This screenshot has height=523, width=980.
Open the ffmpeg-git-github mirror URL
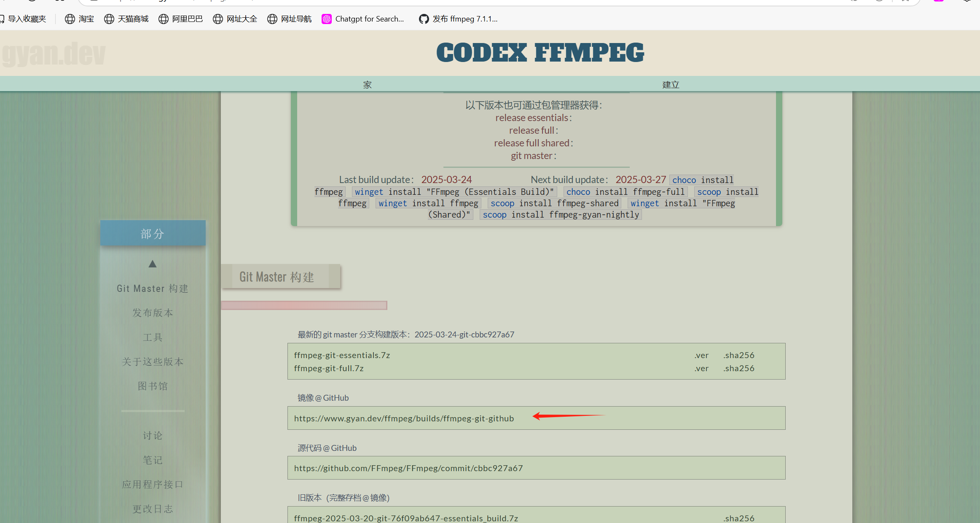point(404,418)
